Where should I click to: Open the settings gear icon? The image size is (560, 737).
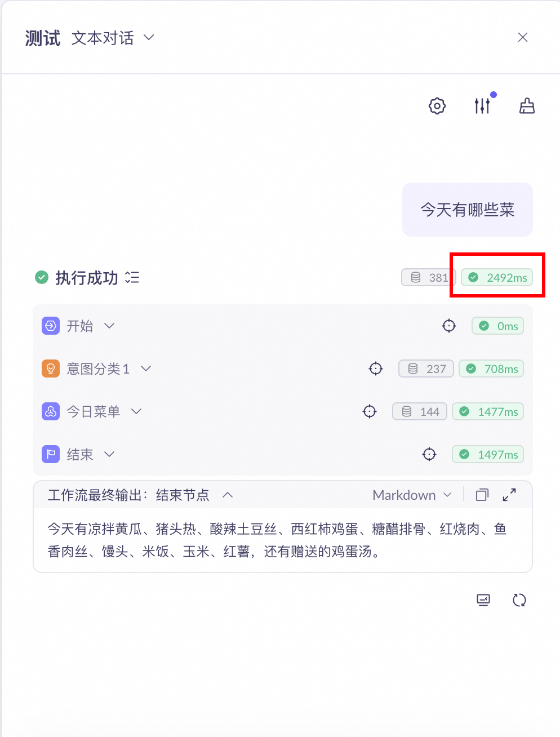click(x=437, y=106)
